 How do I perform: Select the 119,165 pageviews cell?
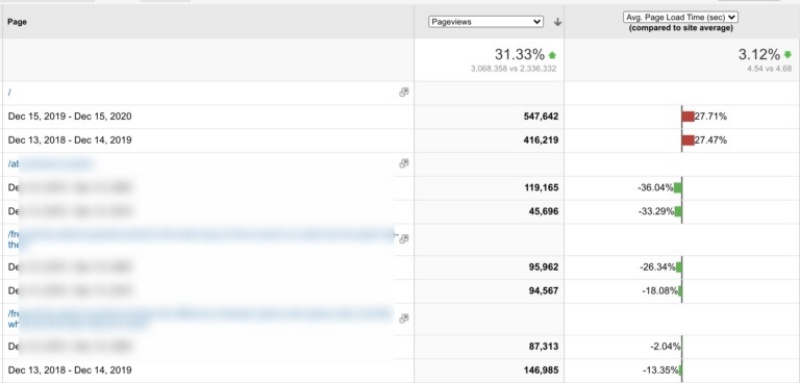(x=489, y=188)
